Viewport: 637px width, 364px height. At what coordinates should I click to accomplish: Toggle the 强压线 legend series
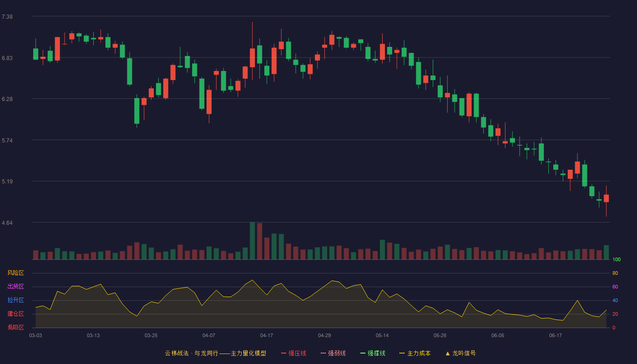point(293,353)
